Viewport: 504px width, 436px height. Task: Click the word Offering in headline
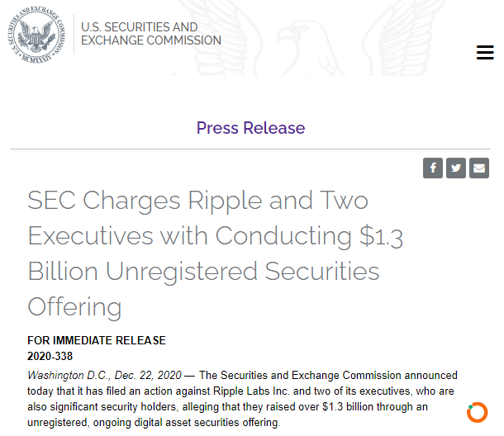pyautogui.click(x=74, y=307)
